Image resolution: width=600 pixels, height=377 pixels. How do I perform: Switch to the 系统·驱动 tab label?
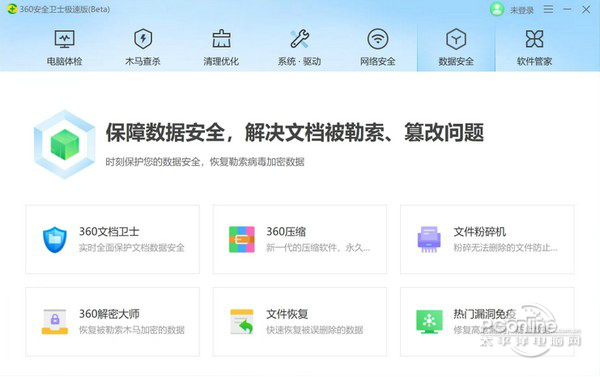click(299, 61)
